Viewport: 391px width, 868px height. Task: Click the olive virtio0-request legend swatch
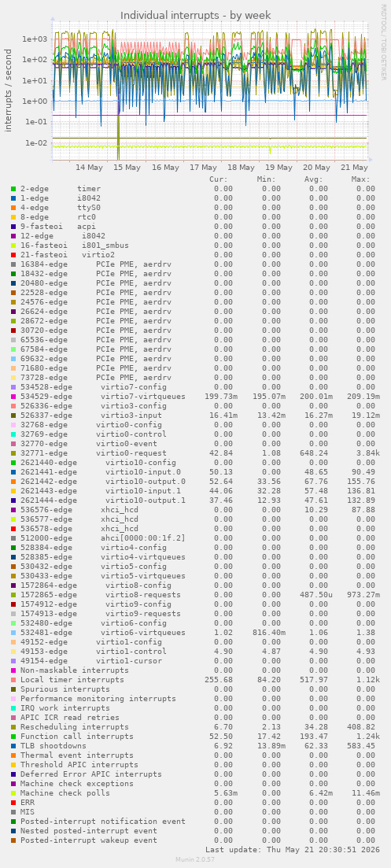coord(13,452)
